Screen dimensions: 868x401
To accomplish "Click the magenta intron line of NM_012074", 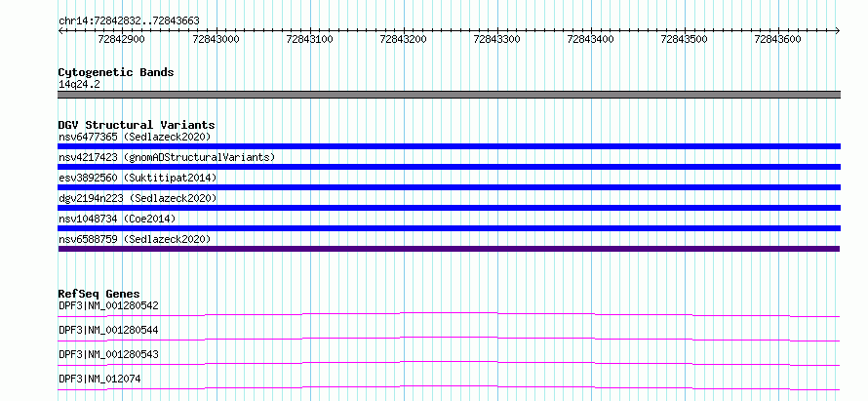I will click(x=449, y=387).
